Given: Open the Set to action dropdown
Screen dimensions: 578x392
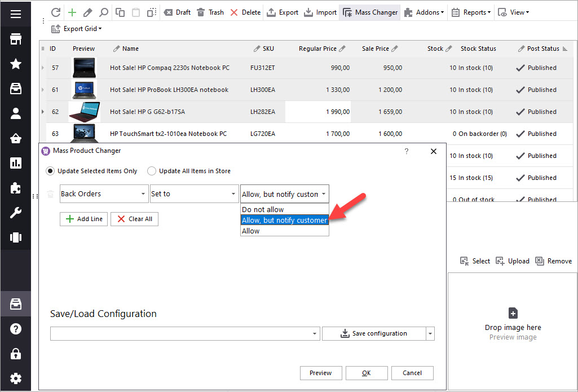Looking at the screenshot, I should 233,194.
